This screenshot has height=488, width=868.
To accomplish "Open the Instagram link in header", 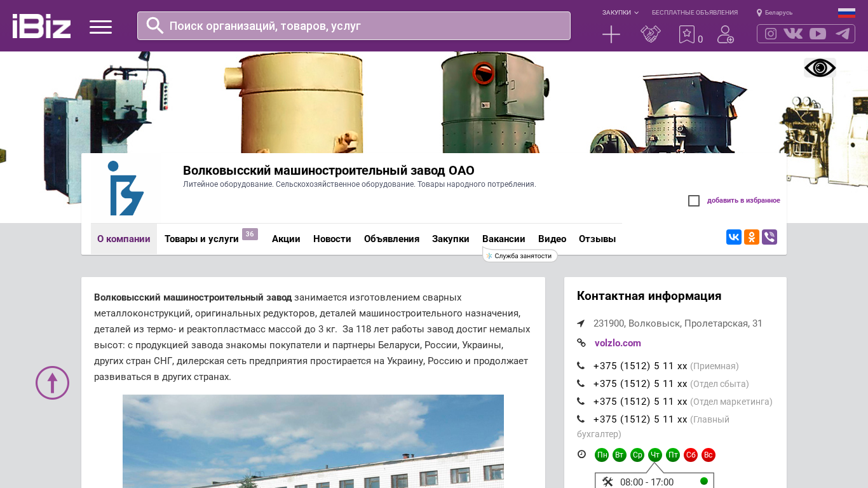I will [771, 34].
